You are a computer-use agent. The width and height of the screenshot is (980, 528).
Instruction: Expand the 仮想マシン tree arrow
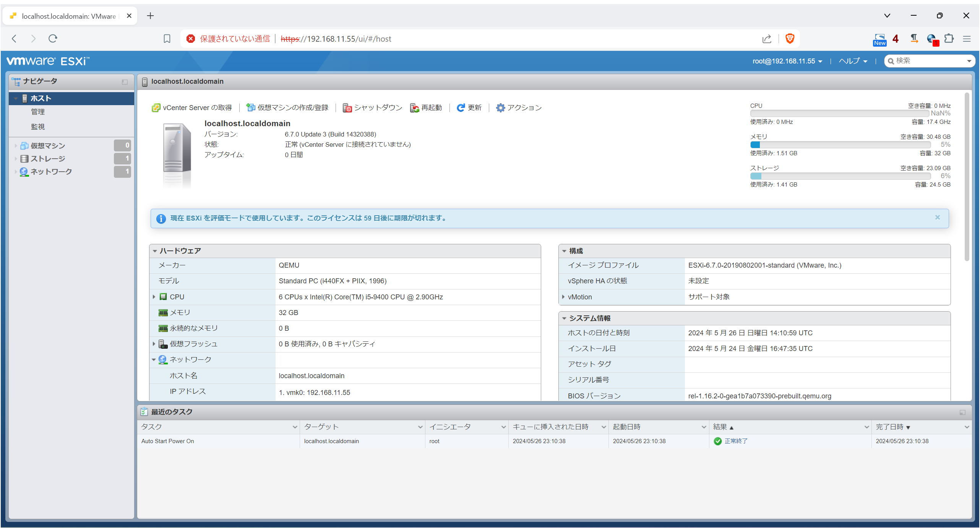click(16, 146)
